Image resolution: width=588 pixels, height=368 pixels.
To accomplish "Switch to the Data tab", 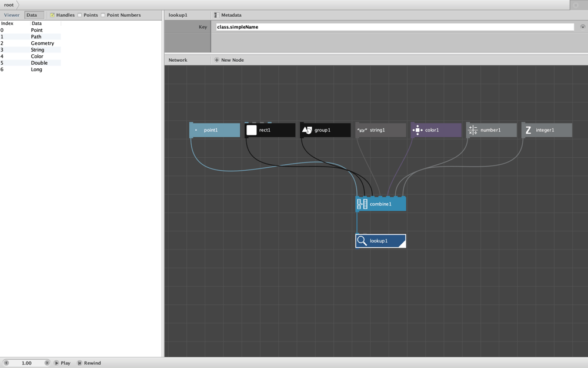I will [x=32, y=15].
